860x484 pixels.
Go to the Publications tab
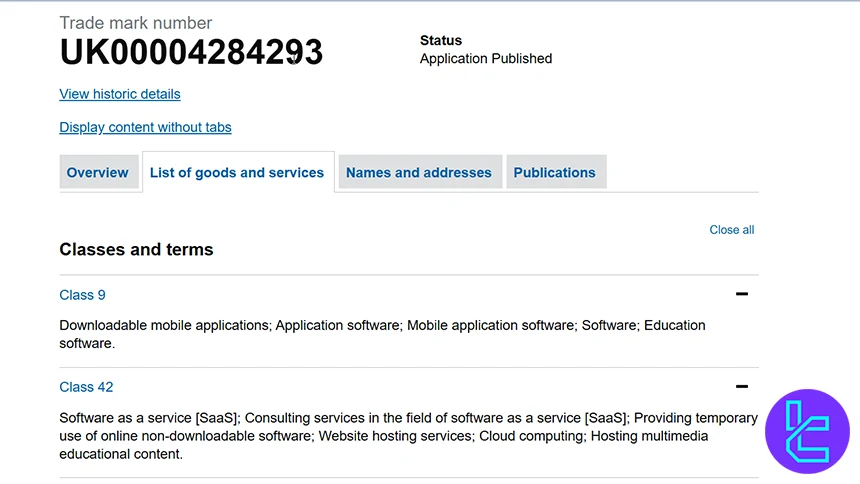coord(554,172)
